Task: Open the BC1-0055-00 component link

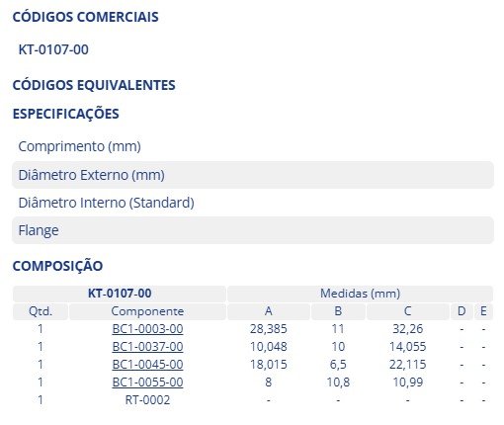Action: pyautogui.click(x=147, y=382)
